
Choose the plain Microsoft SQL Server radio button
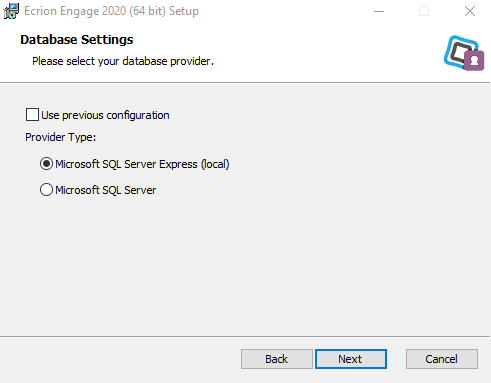(46, 190)
